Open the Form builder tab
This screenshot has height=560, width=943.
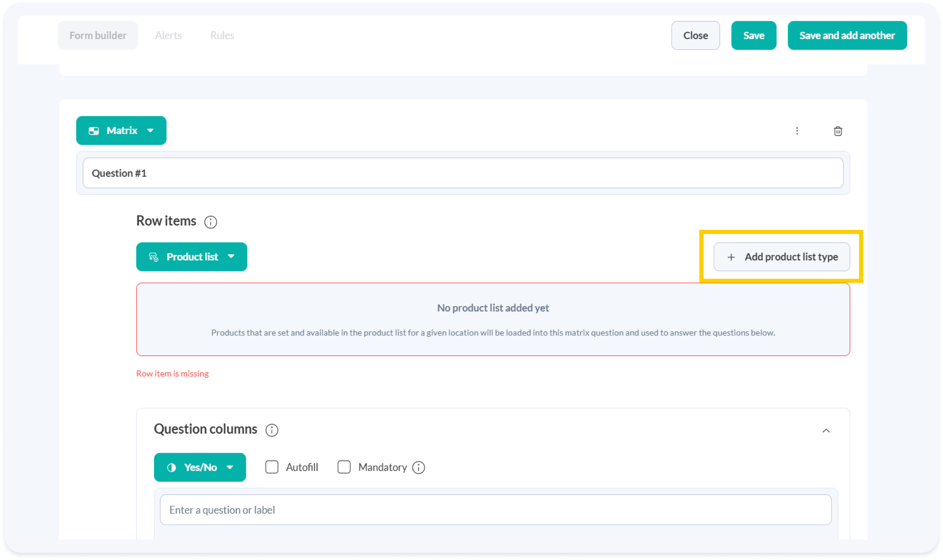coord(98,35)
